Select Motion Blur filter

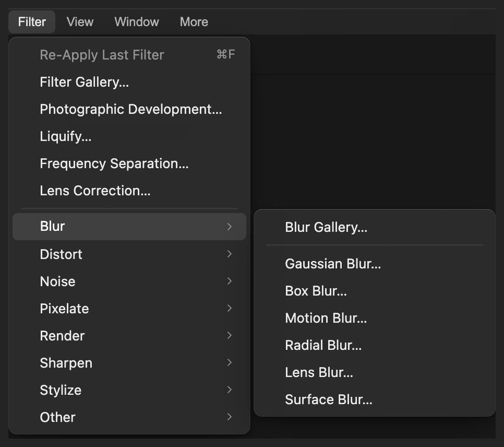[x=375, y=318]
